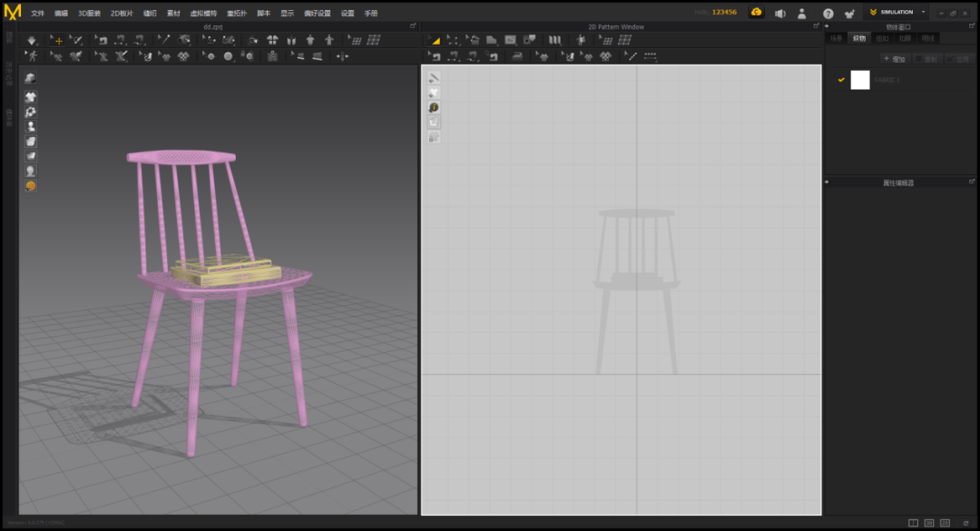Undock the dd.zprj 3D window panel
This screenshot has height=531, width=980.
pos(414,26)
